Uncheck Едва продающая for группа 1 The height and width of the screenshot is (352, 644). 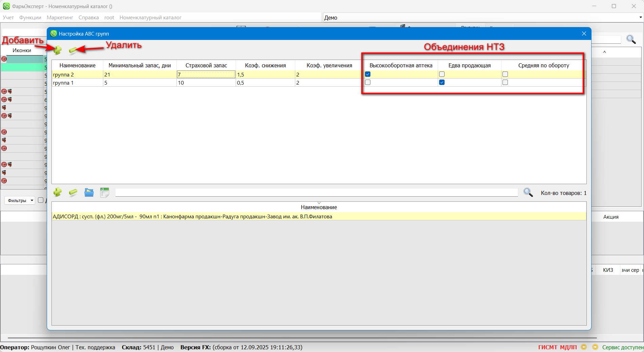pos(442,83)
